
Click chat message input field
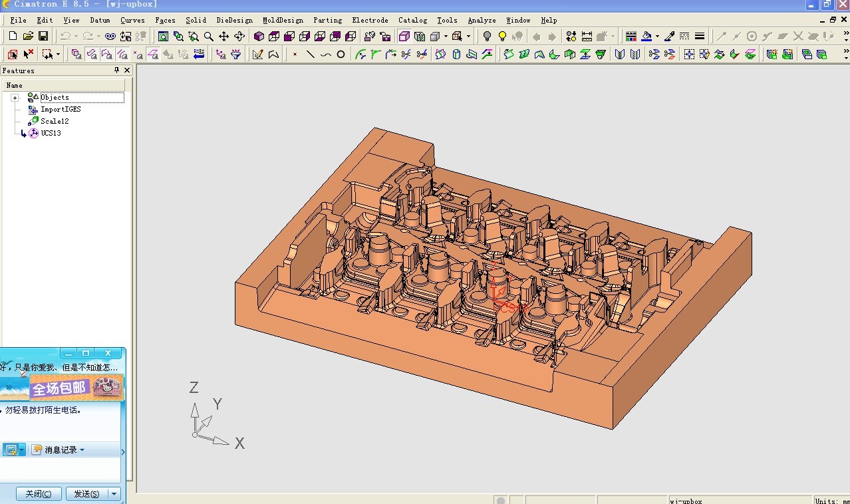click(x=60, y=470)
